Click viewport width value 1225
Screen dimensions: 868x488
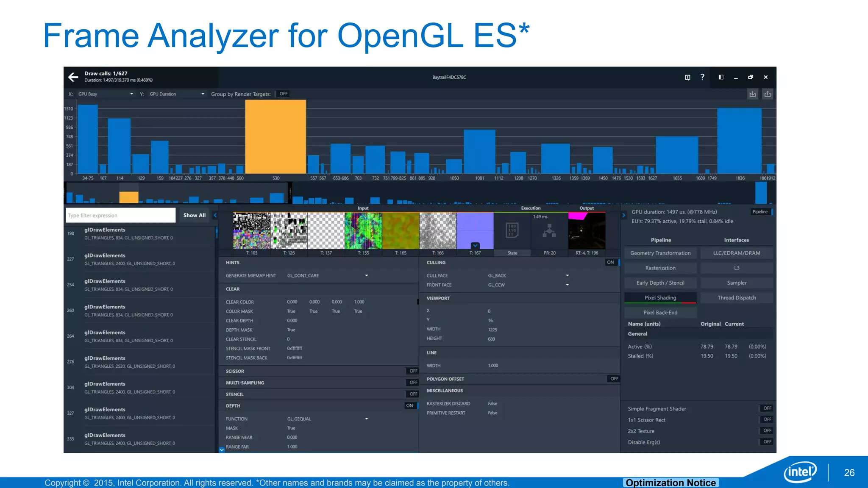[x=492, y=330]
